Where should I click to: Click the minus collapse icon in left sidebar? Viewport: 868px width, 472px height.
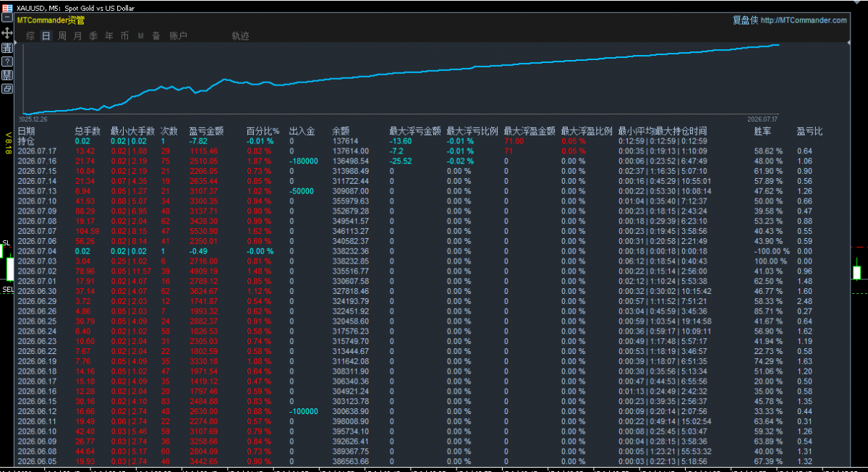[7, 19]
